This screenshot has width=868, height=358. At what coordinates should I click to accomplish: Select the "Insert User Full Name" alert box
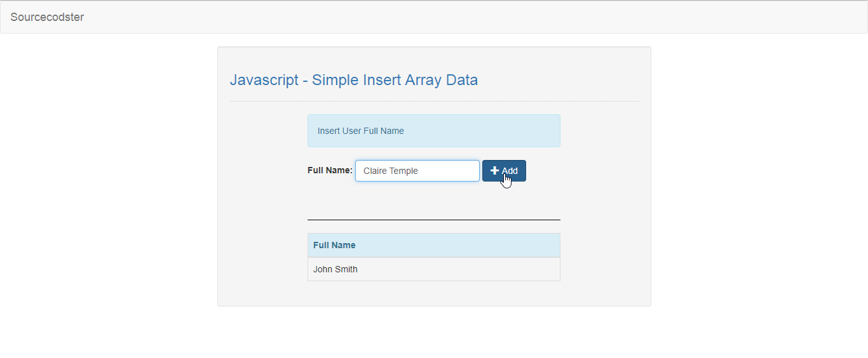[x=433, y=131]
